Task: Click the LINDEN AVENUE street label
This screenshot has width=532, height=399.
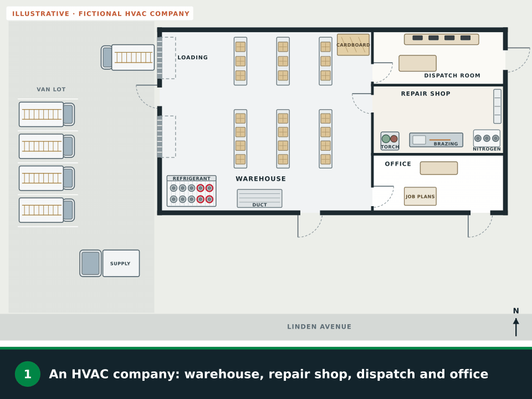Action: pyautogui.click(x=319, y=327)
